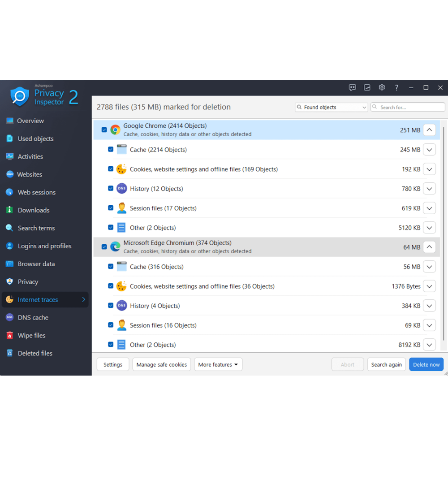Open the settings gear icon in title bar
Screen dimensions: 448x493
tap(382, 87)
